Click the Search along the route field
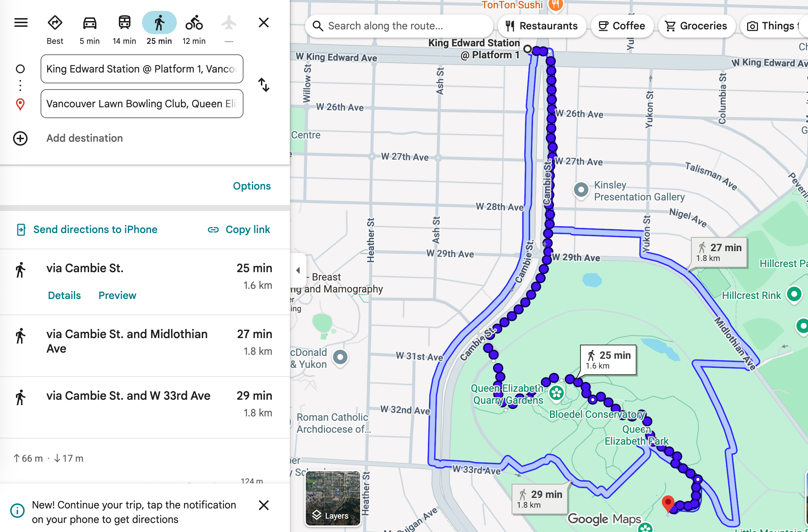 (399, 26)
